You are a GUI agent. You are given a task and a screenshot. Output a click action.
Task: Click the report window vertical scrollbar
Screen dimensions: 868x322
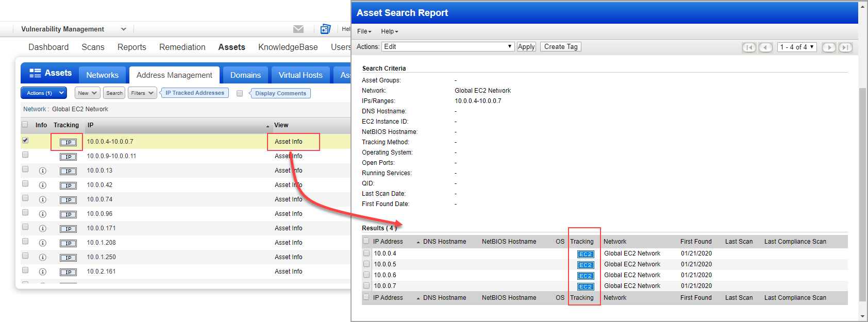(862, 194)
